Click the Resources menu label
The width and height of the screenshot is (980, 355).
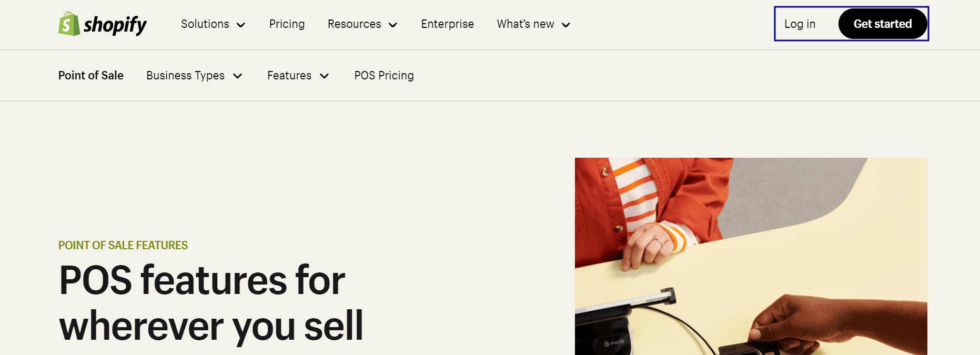(x=354, y=24)
